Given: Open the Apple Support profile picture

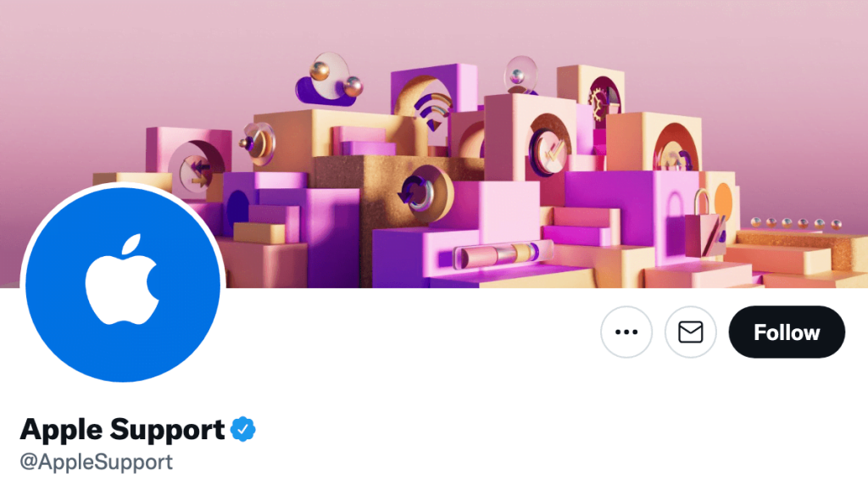Looking at the screenshot, I should [123, 285].
